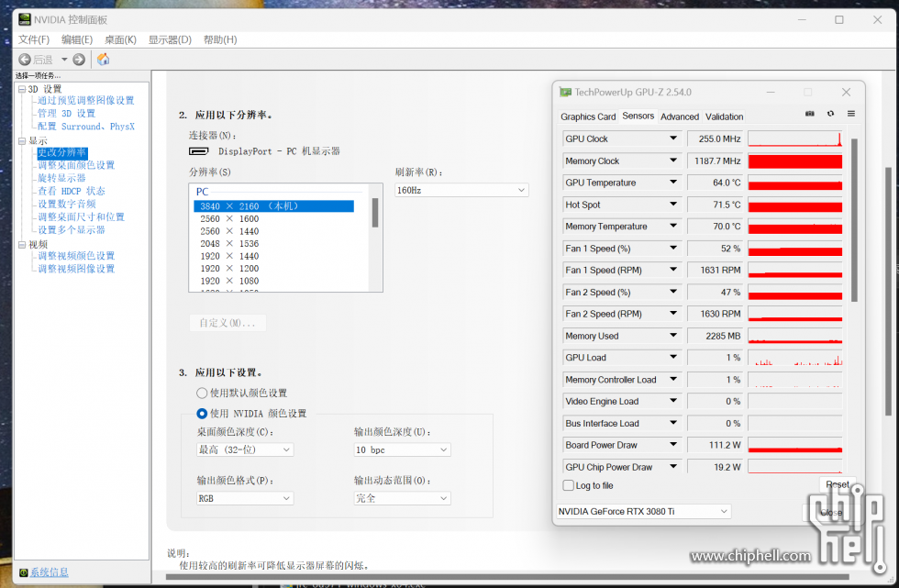Open the 输出动态范围 dropdown
The height and width of the screenshot is (588, 899).
(x=402, y=499)
